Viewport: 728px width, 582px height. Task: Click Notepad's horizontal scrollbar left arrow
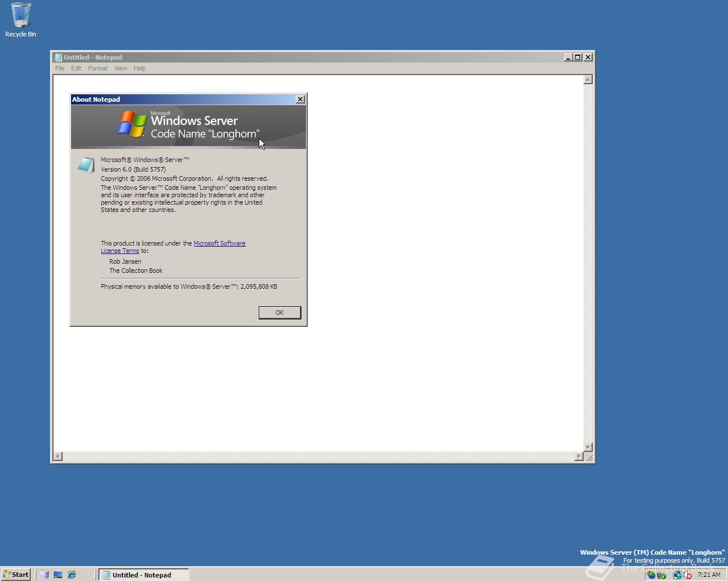[57, 456]
